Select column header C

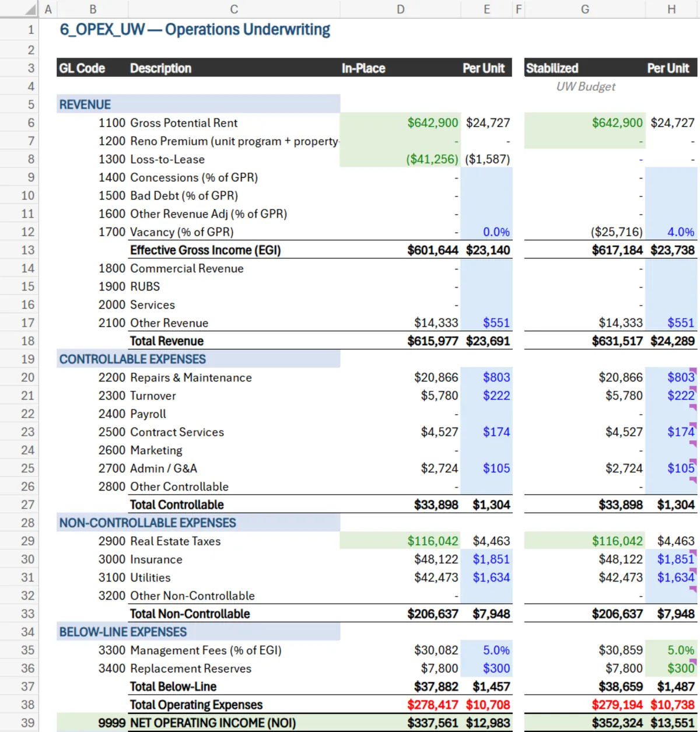click(x=234, y=9)
